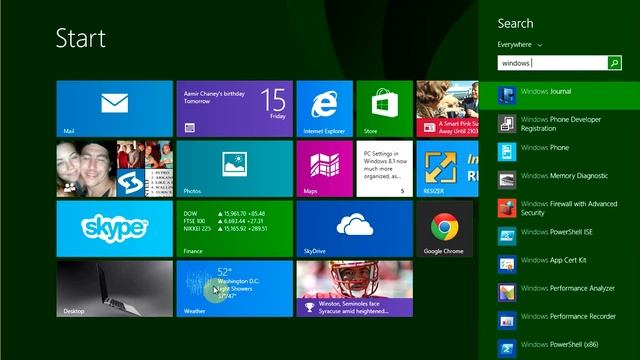Open Windows Performance Recorder result
The height and width of the screenshot is (360, 640).
559,320
